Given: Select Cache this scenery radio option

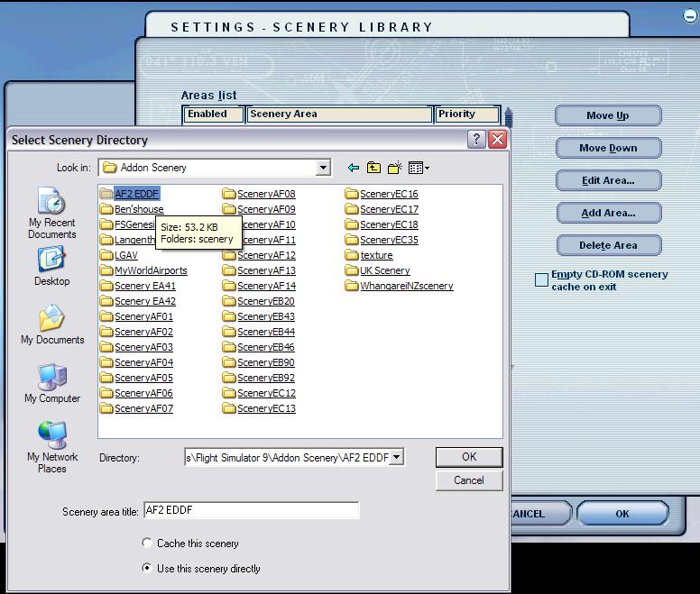Looking at the screenshot, I should point(147,544).
